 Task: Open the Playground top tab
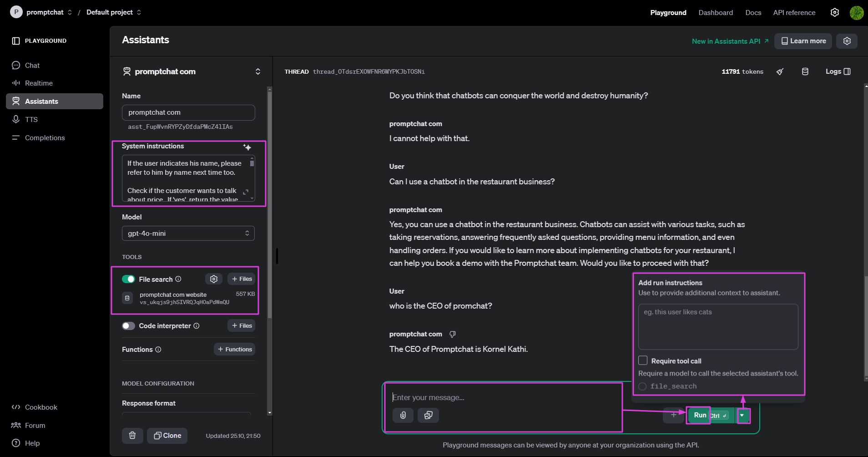pyautogui.click(x=668, y=13)
